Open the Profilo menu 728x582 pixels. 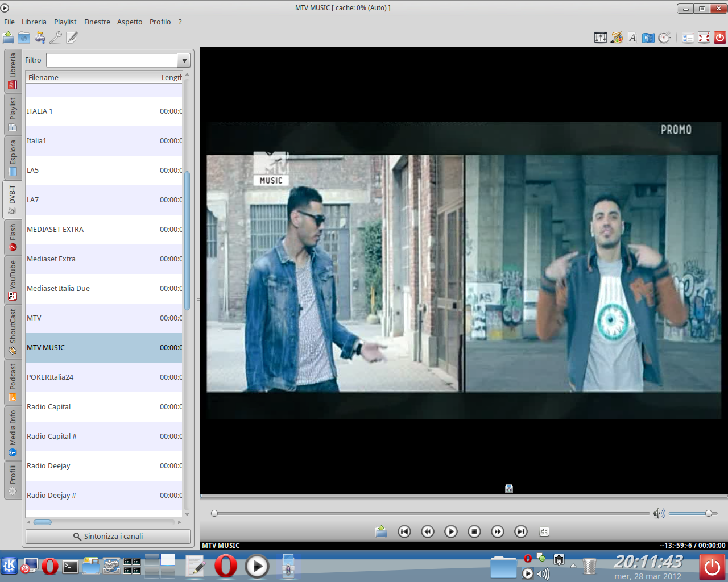pyautogui.click(x=160, y=22)
